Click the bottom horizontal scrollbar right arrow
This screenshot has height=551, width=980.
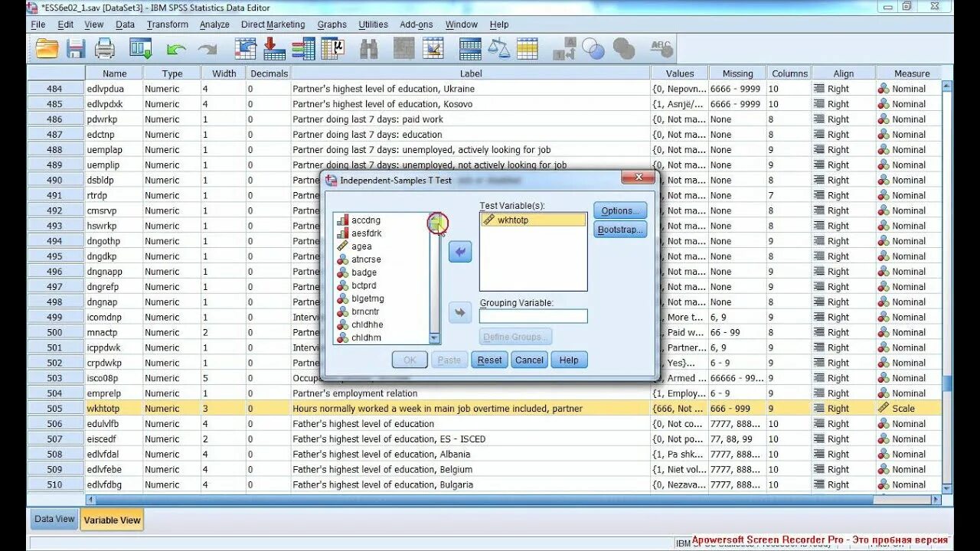[936, 500]
